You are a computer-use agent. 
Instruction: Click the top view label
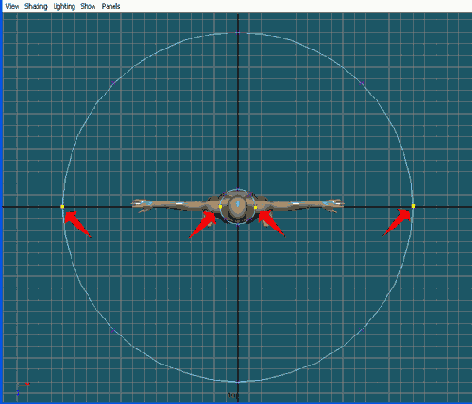233,395
